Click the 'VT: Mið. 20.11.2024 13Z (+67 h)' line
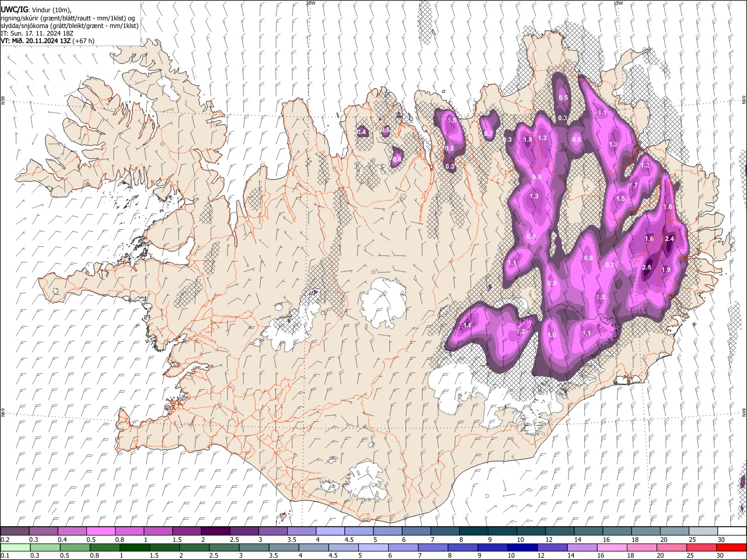 pyautogui.click(x=47, y=41)
